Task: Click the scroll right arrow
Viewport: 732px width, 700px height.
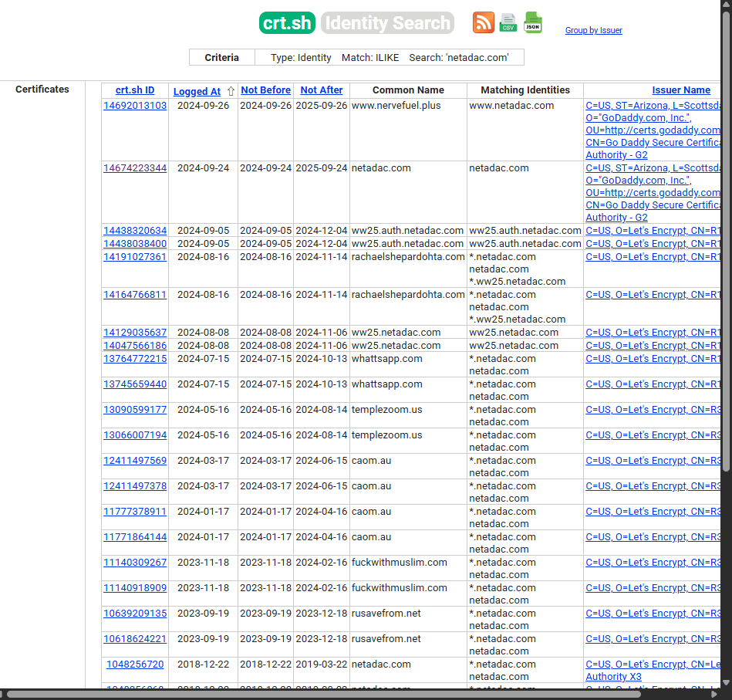Action: [715, 695]
